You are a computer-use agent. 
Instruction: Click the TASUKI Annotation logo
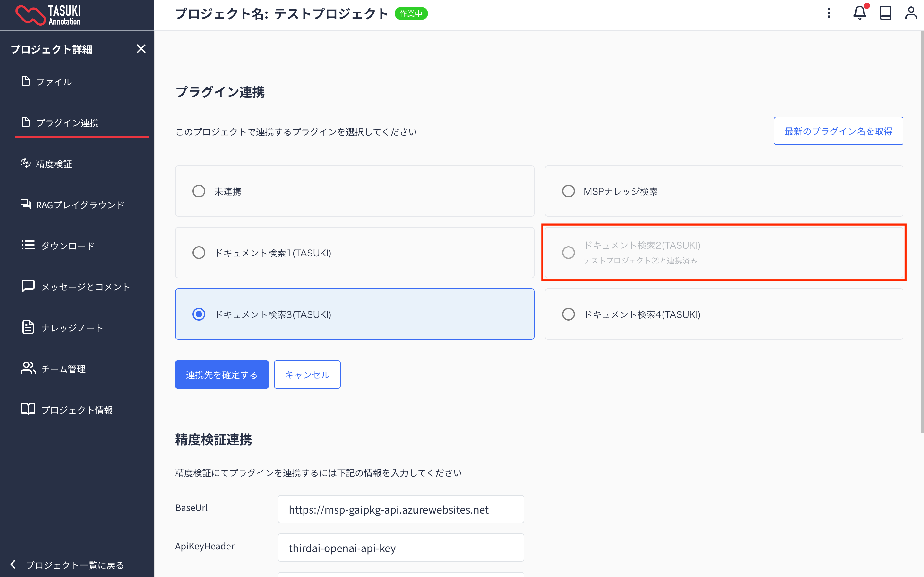(x=48, y=15)
